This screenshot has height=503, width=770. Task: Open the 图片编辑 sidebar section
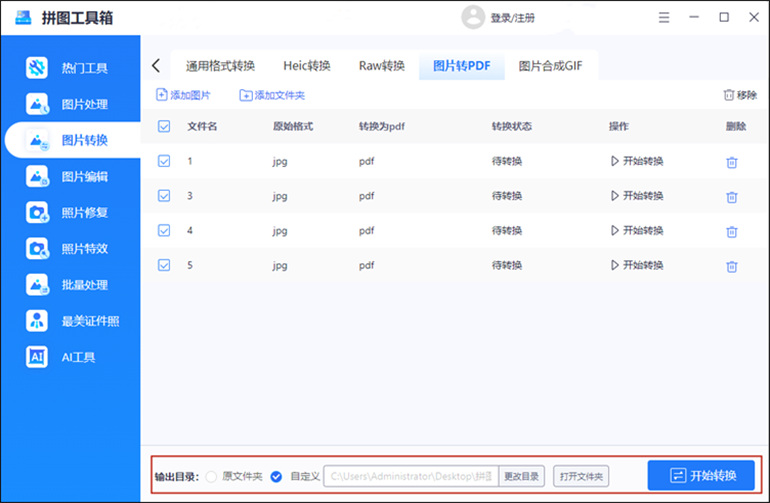click(x=69, y=176)
